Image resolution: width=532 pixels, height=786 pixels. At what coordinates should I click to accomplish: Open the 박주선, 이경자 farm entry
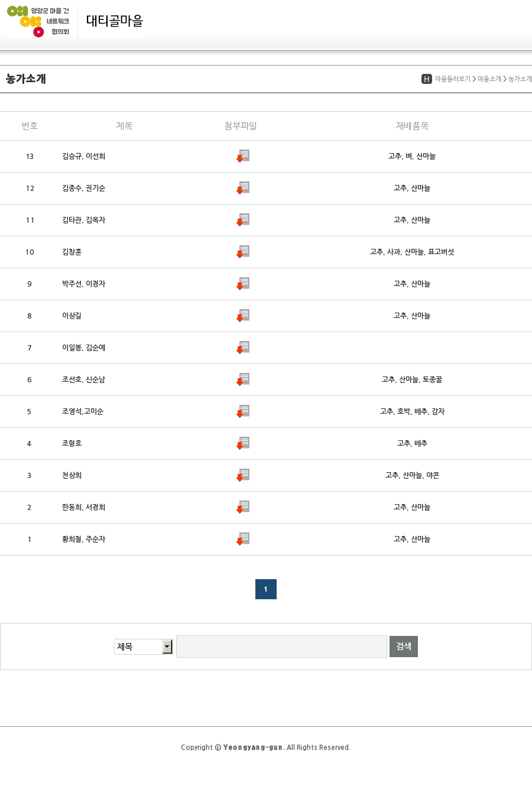point(83,284)
